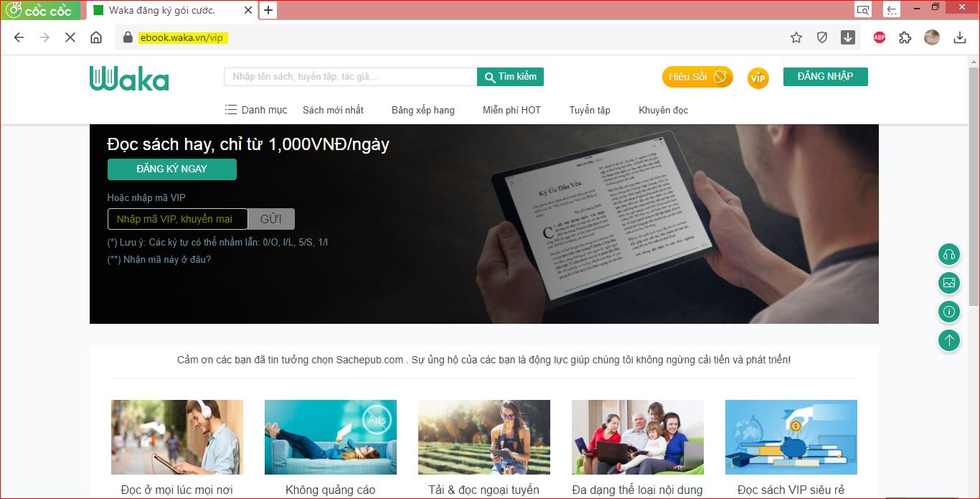This screenshot has height=499, width=980.
Task: Click the gold VIP badge icon
Action: pos(758,78)
